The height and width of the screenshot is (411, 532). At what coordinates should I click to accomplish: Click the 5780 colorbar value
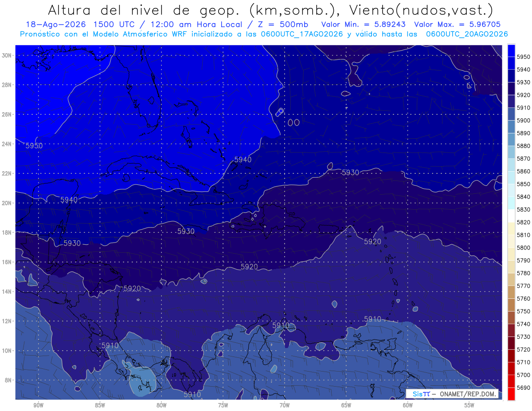(x=524, y=273)
